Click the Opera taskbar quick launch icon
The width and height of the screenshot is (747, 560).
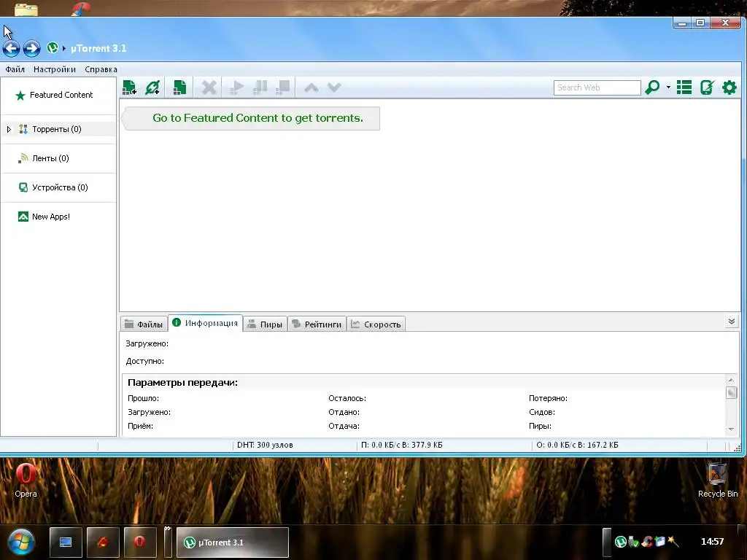click(139, 542)
